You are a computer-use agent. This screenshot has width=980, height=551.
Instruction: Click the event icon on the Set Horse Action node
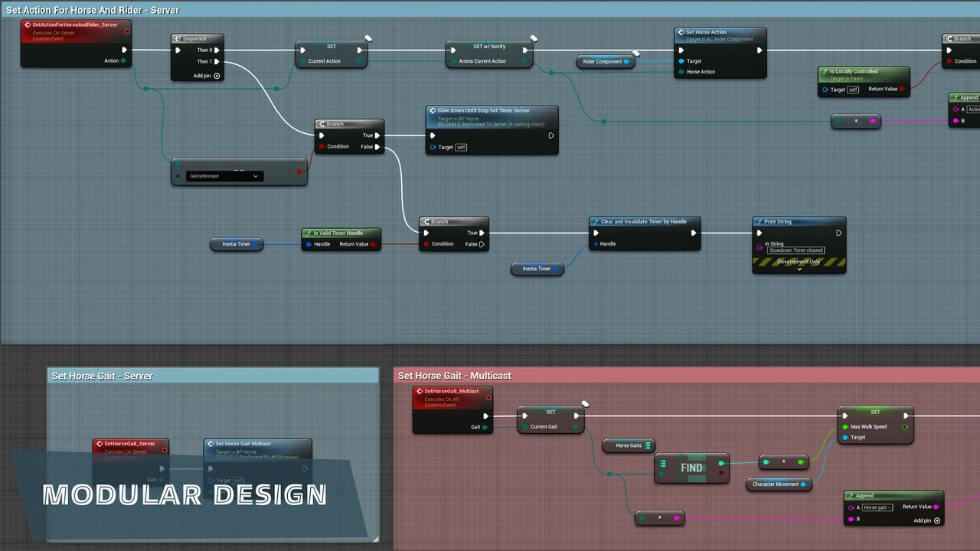click(681, 33)
